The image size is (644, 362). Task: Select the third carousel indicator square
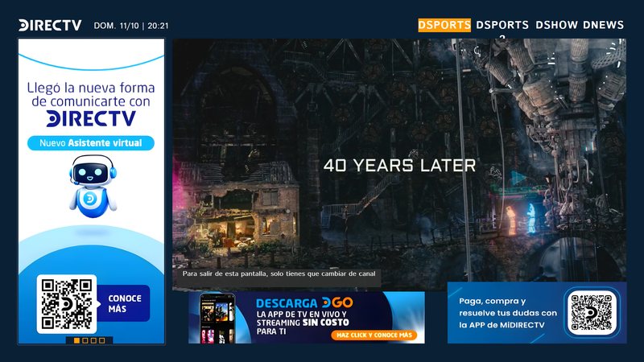point(93,340)
